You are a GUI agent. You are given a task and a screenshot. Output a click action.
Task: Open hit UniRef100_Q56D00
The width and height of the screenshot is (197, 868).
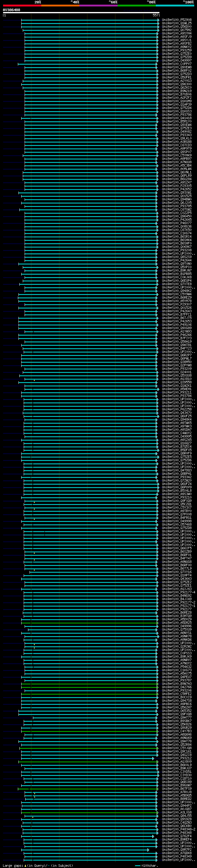(176, 26)
